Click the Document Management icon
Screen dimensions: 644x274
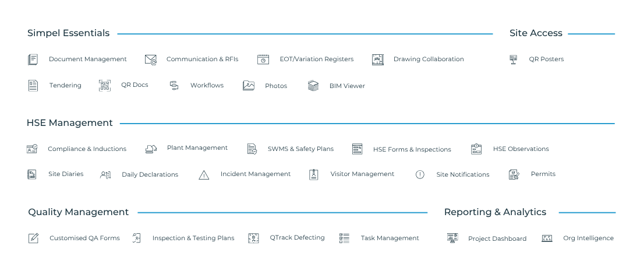point(33,59)
